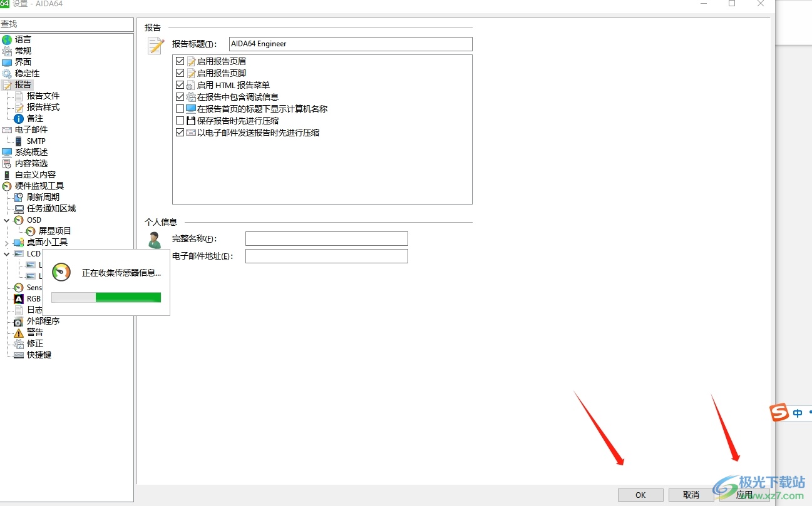812x506 pixels.
Task: Expand the 桌面小工具 tree node
Action: coord(7,242)
